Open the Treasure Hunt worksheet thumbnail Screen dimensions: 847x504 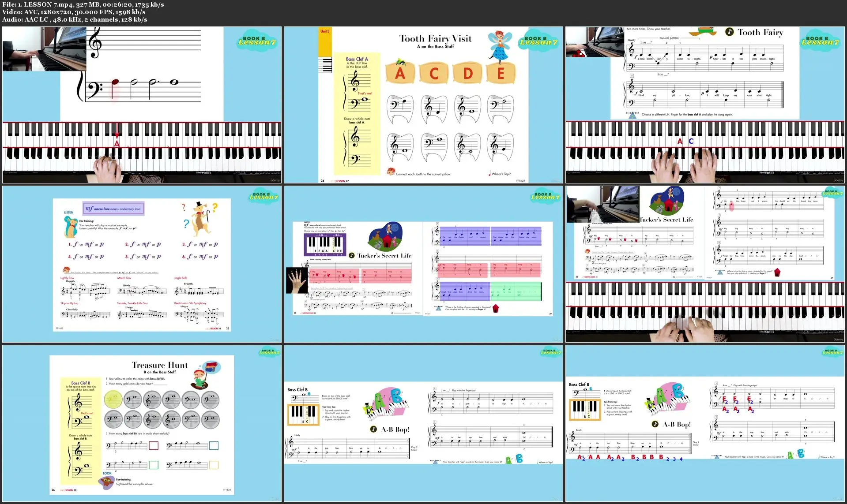142,423
